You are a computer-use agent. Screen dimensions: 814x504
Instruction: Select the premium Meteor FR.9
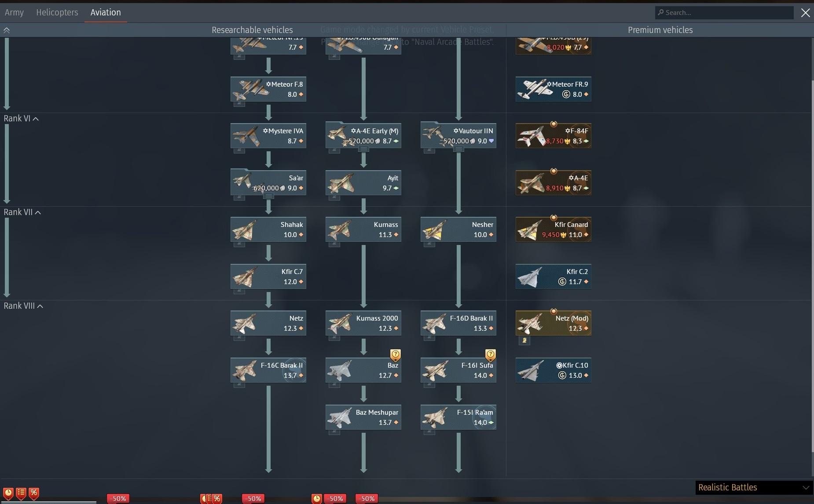pyautogui.click(x=554, y=89)
